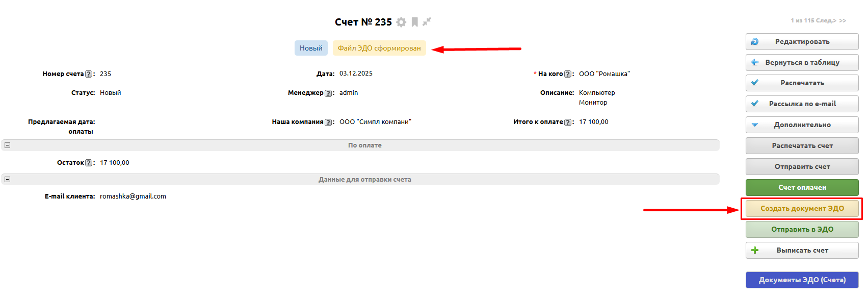This screenshot has width=868, height=296.
Task: Click Вернуться в таблицу button
Action: click(x=802, y=62)
